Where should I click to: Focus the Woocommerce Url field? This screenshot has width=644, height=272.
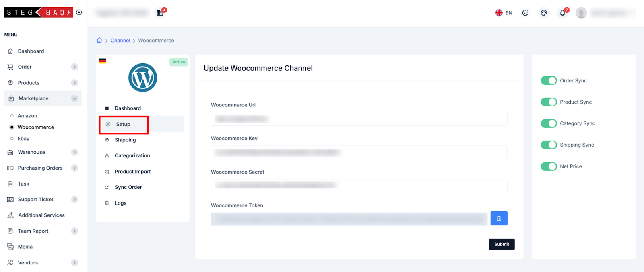(x=359, y=119)
